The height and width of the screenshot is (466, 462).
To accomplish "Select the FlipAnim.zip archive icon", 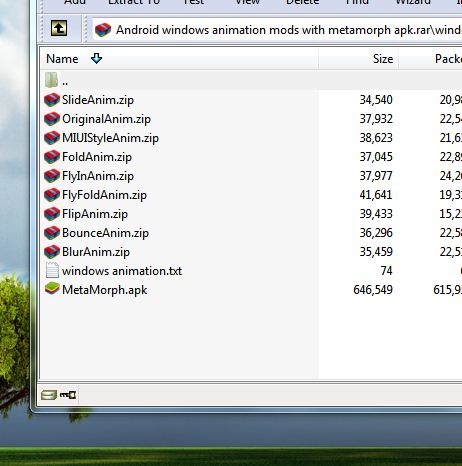I will point(52,214).
